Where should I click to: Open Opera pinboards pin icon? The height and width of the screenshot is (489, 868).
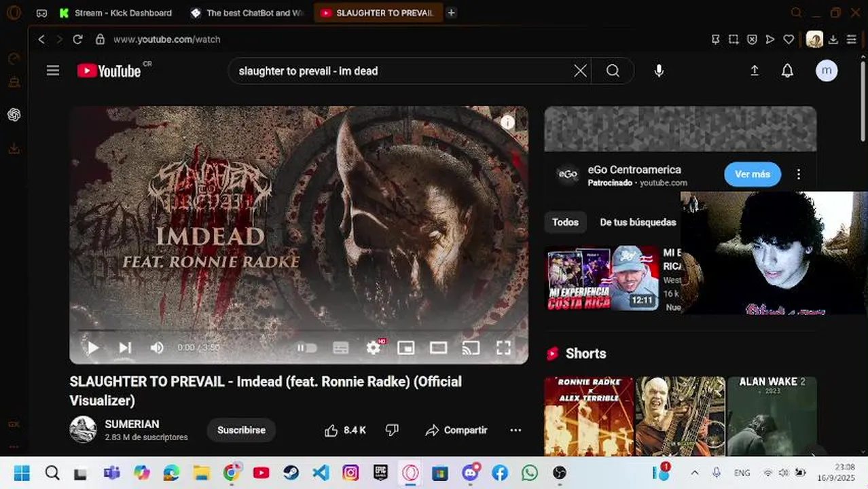click(x=715, y=39)
